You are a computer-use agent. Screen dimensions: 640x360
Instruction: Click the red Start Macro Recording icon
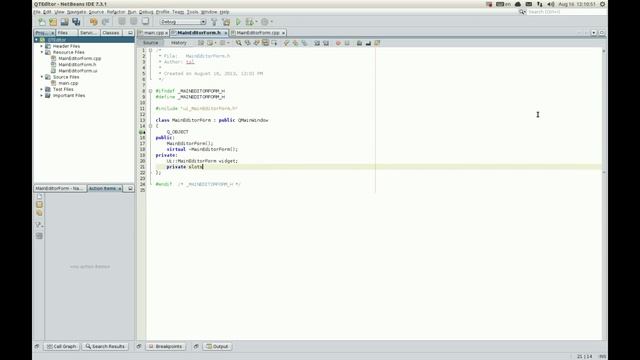coord(338,43)
